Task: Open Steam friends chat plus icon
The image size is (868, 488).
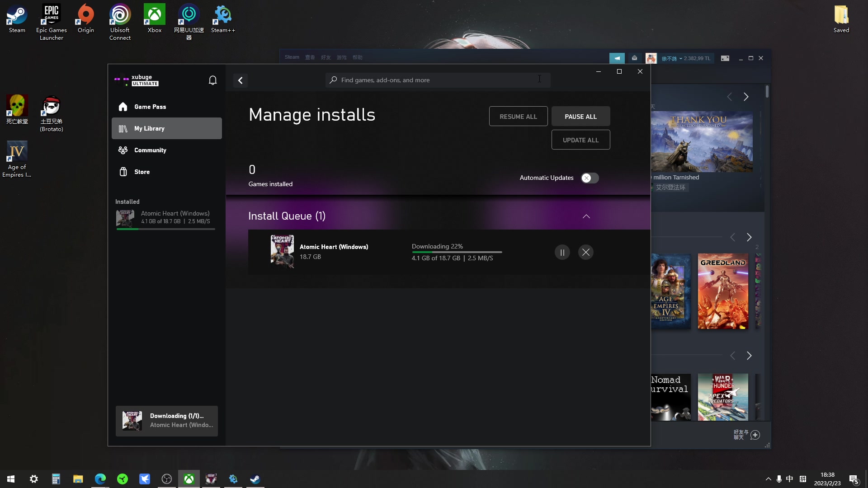Action: [755, 435]
